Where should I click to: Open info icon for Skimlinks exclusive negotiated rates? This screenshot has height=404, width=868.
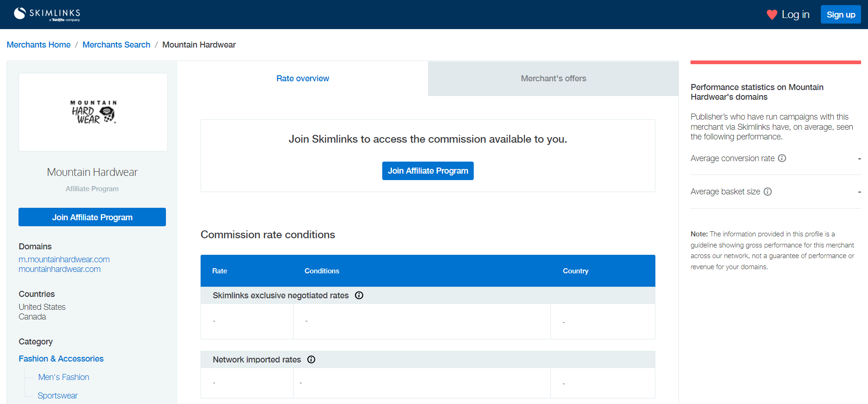click(x=359, y=295)
